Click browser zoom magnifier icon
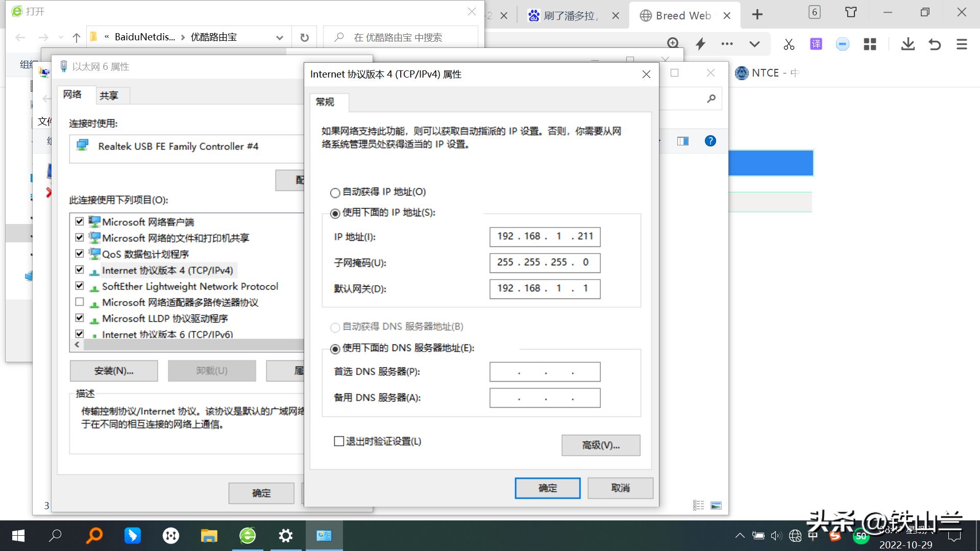The width and height of the screenshot is (980, 551). [673, 43]
